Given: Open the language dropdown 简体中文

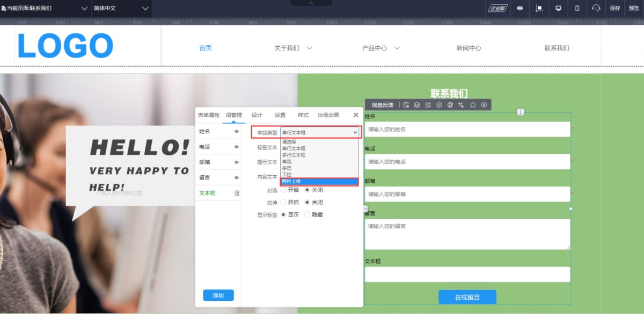Looking at the screenshot, I should [121, 8].
